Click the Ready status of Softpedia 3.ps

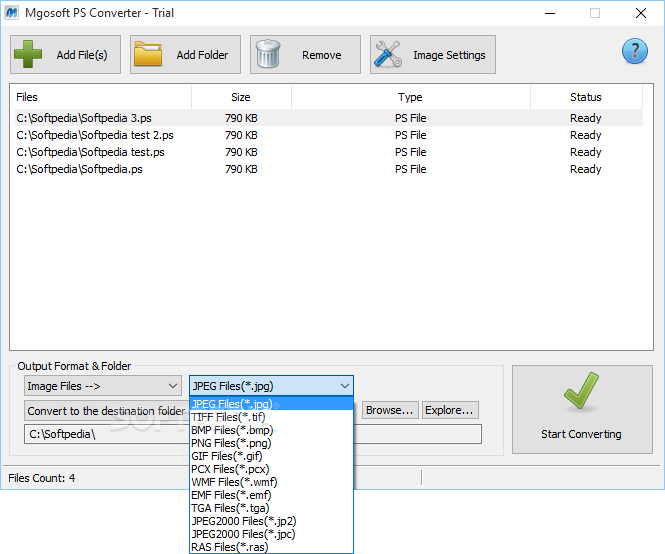coord(586,118)
